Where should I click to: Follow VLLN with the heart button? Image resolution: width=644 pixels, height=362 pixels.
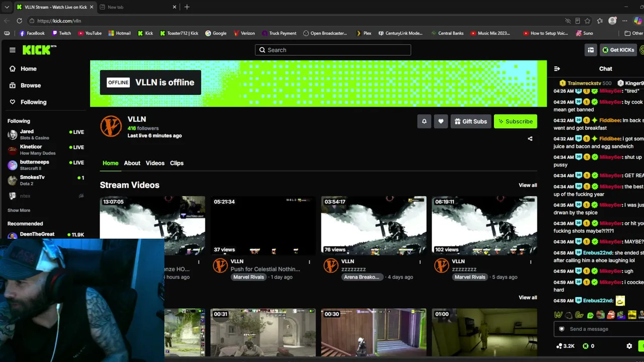coord(441,121)
